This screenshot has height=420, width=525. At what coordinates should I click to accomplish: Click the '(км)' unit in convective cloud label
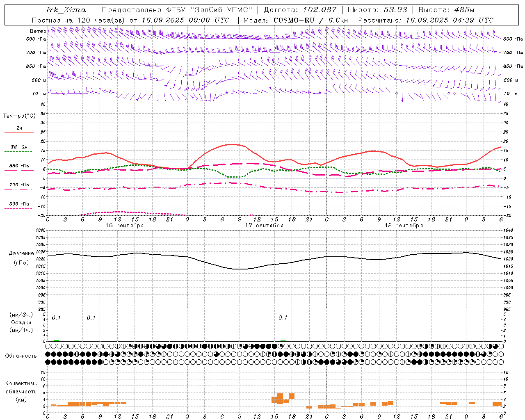point(21,399)
